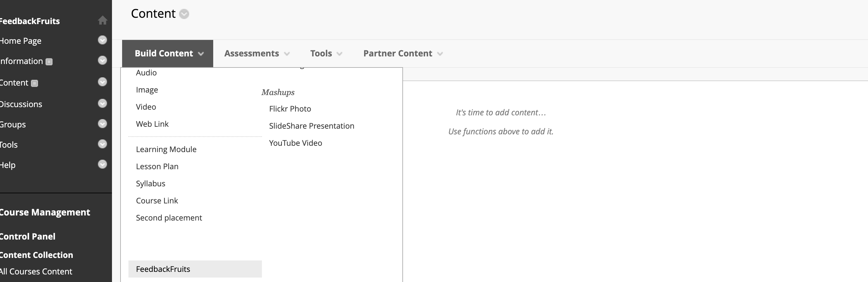Open the Discussions options chevron
This screenshot has width=868, height=282.
pos(102,103)
